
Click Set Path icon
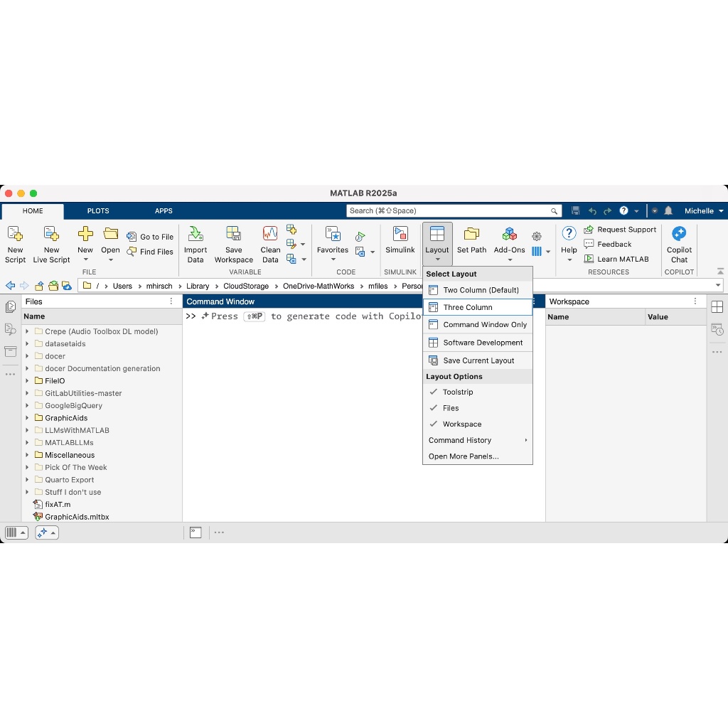tap(471, 233)
